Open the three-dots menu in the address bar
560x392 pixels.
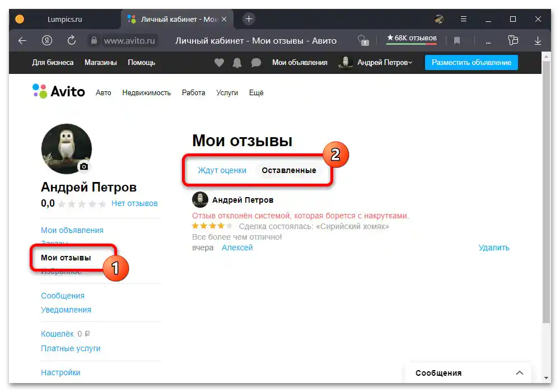click(x=488, y=41)
